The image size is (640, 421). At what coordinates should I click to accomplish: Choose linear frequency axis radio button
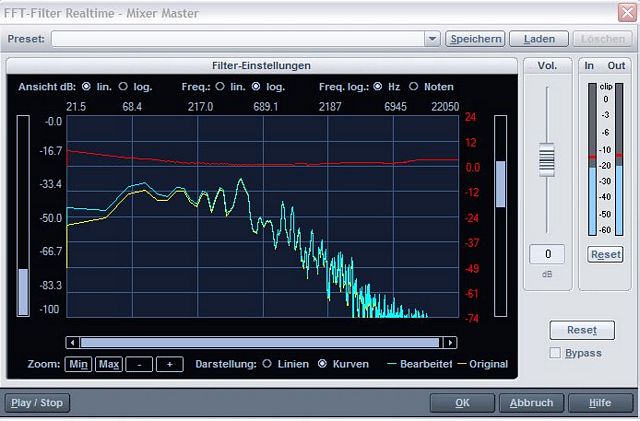point(220,87)
